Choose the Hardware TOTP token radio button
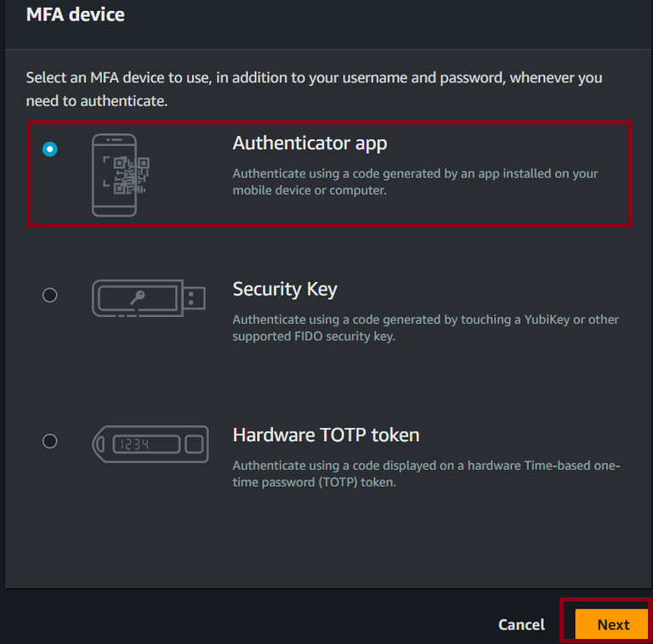The height and width of the screenshot is (644, 653). point(50,441)
